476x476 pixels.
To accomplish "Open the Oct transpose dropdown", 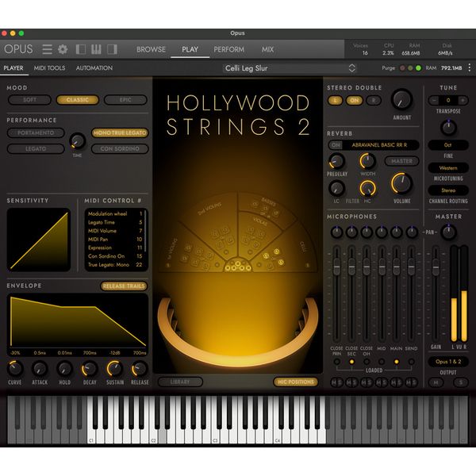I will pos(448,145).
